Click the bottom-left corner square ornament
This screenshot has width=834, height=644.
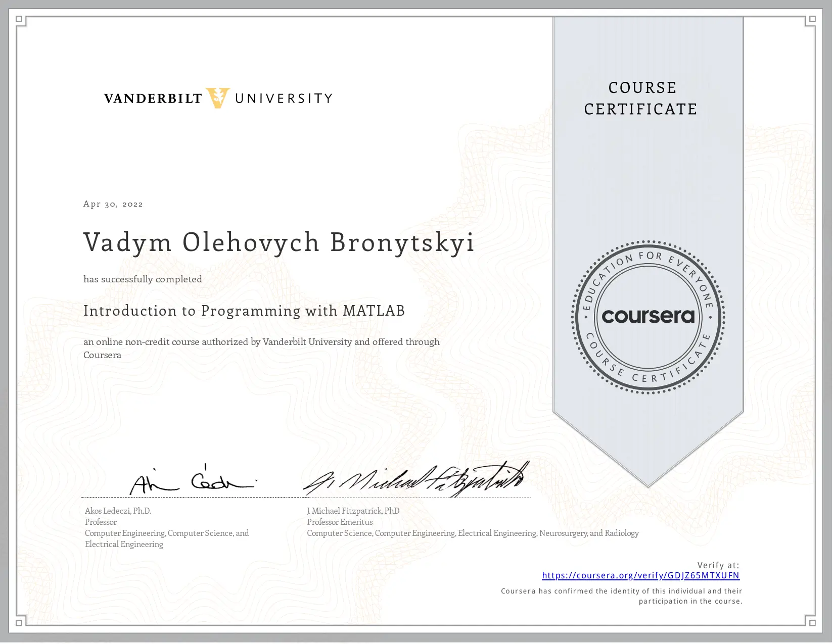(19, 622)
